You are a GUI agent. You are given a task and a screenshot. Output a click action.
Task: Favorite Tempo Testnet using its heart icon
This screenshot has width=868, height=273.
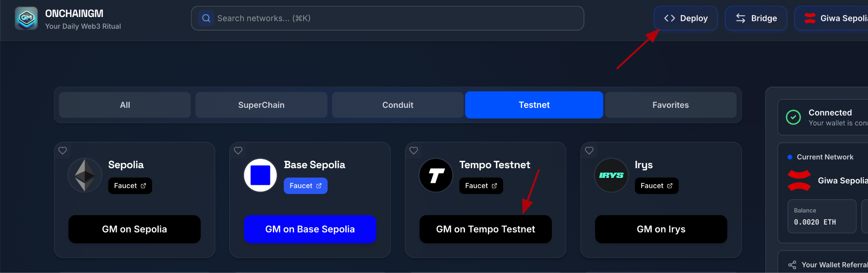(x=413, y=150)
